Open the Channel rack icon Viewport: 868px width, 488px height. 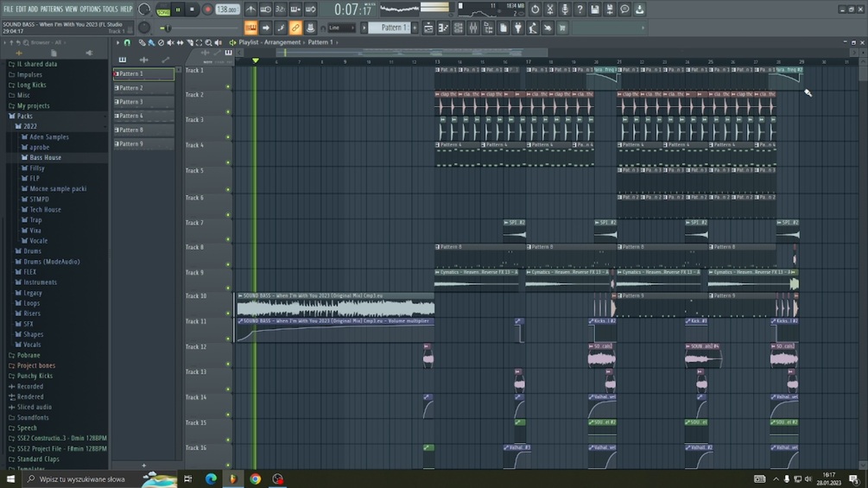point(459,28)
